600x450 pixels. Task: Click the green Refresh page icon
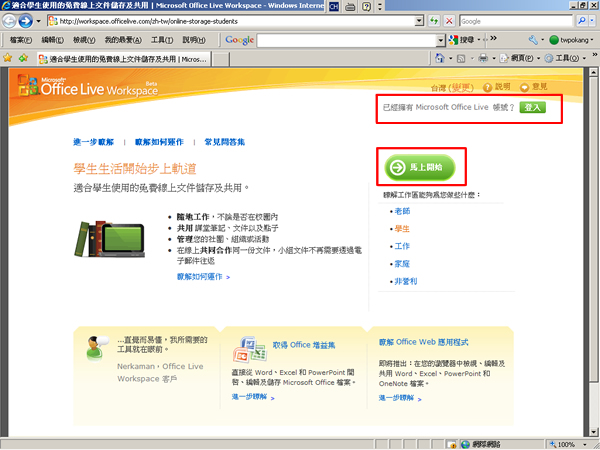coord(434,21)
